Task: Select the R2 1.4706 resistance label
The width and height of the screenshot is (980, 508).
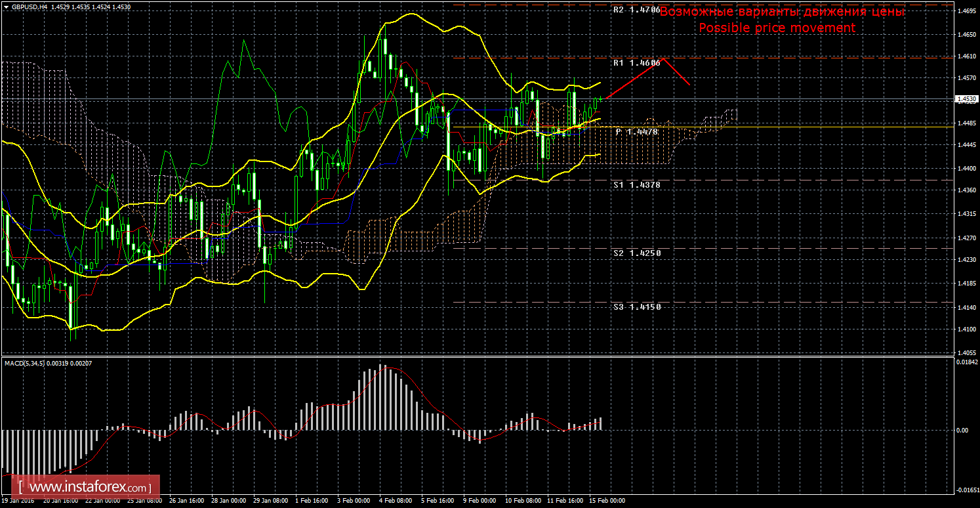Action: coord(636,11)
